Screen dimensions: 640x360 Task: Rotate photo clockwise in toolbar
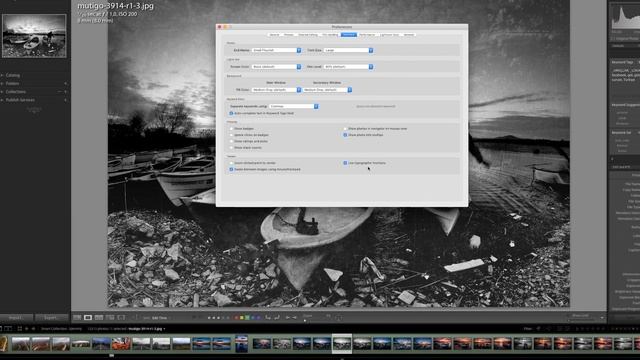277,318
